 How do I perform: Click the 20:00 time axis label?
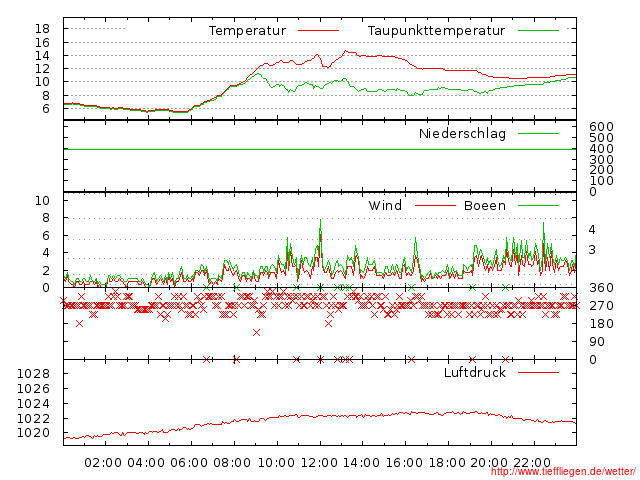[489, 463]
